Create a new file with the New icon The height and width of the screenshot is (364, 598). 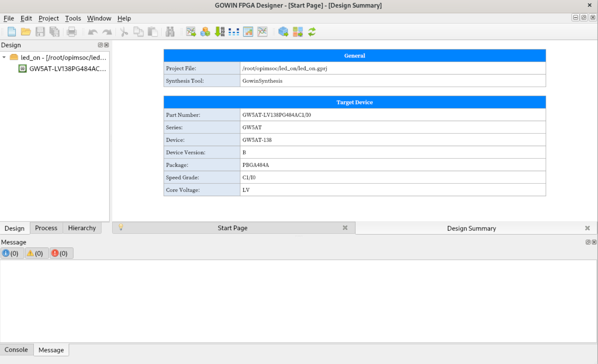11,32
